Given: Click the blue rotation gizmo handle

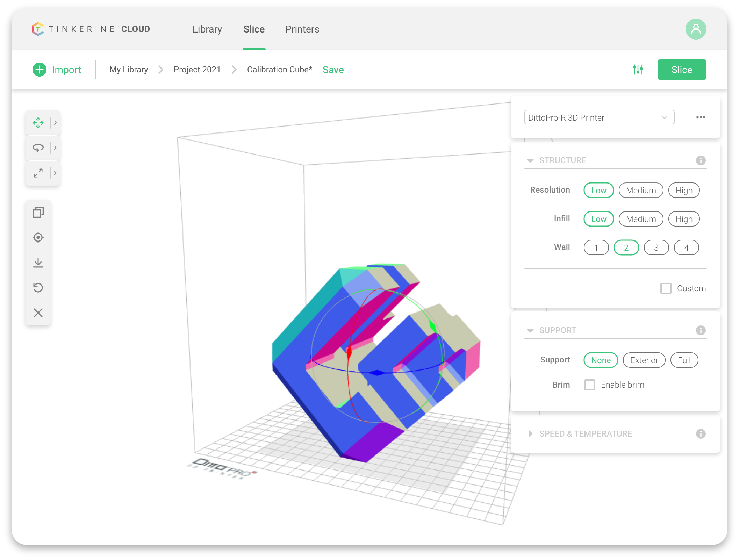Looking at the screenshot, I should pos(377,373).
